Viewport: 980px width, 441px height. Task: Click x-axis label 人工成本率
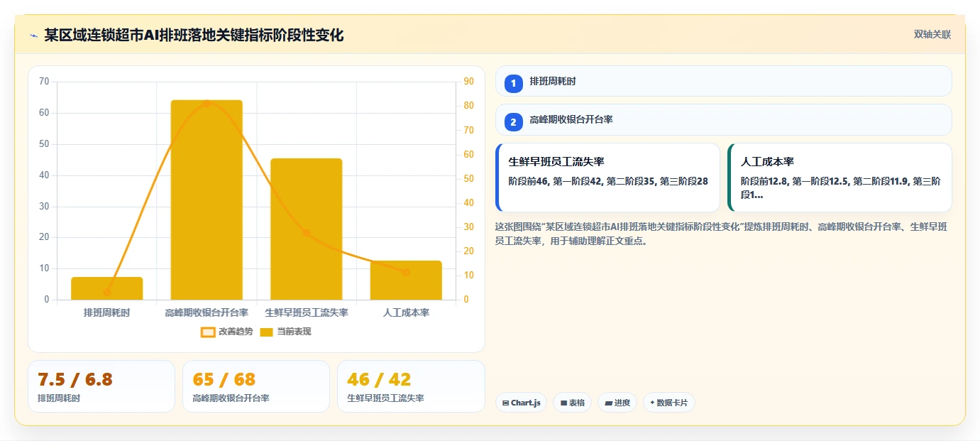(406, 312)
